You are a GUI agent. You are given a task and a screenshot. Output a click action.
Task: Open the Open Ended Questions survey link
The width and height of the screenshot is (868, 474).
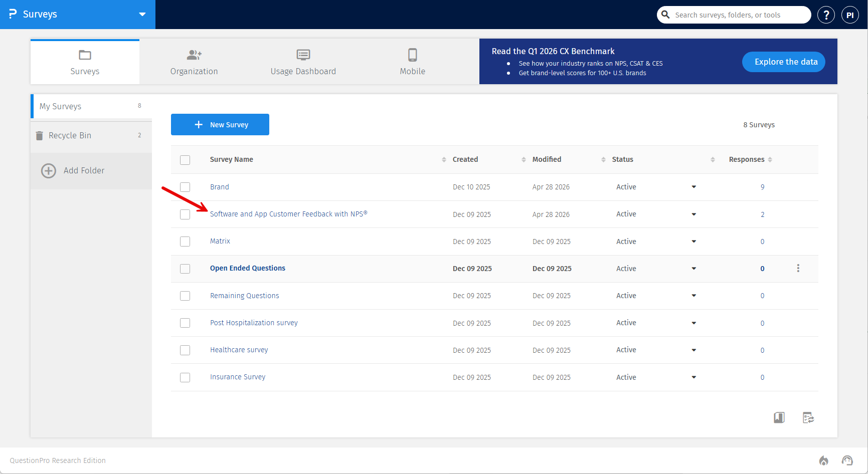[248, 268]
